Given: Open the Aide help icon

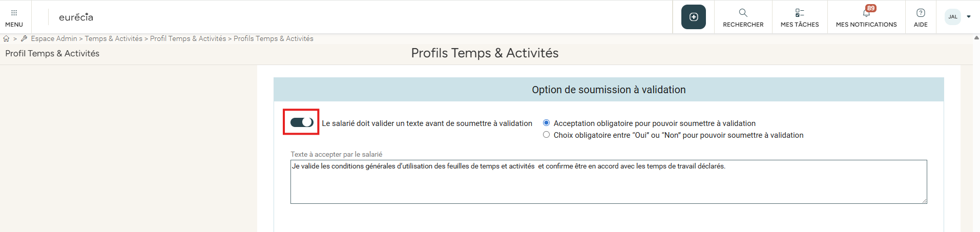Looking at the screenshot, I should pos(921,13).
